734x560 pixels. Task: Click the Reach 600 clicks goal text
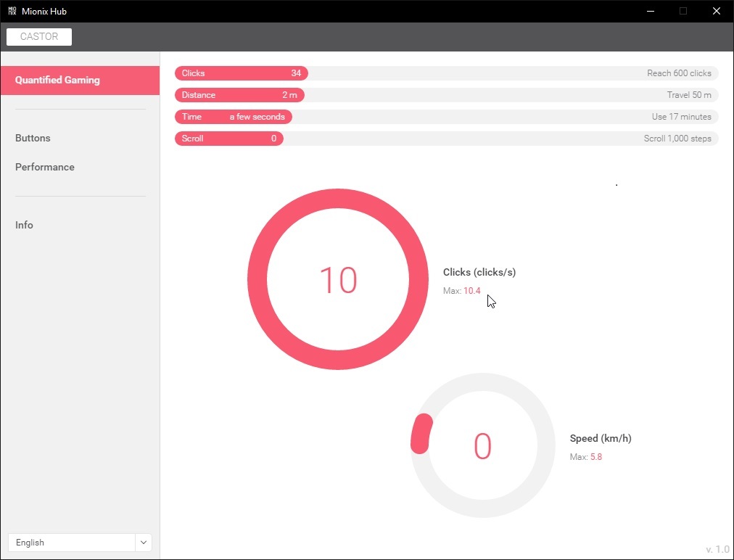click(x=679, y=73)
